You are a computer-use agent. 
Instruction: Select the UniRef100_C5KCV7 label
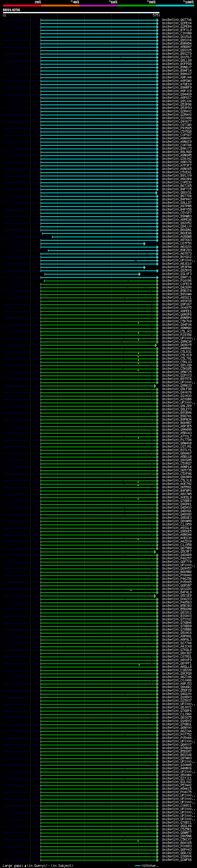coord(177,840)
